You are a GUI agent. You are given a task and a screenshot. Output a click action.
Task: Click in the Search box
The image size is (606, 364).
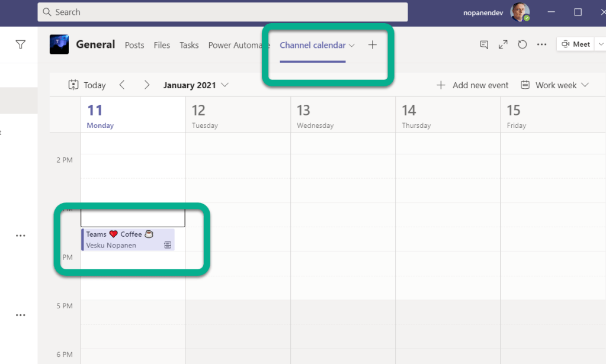coord(222,12)
